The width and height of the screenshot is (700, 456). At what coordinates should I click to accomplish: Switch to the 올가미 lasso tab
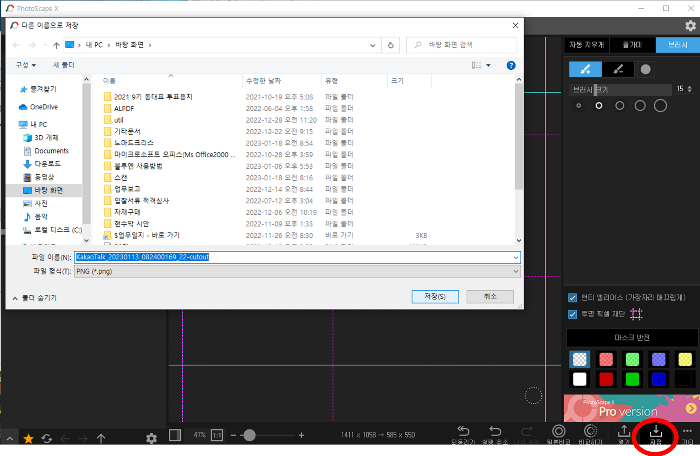coord(632,45)
